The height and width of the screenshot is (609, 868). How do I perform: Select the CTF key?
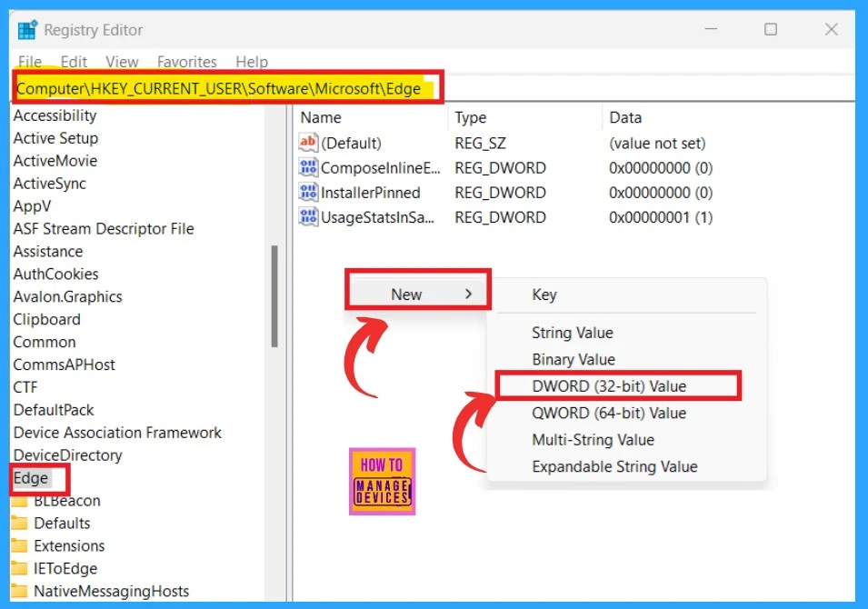[x=25, y=387]
